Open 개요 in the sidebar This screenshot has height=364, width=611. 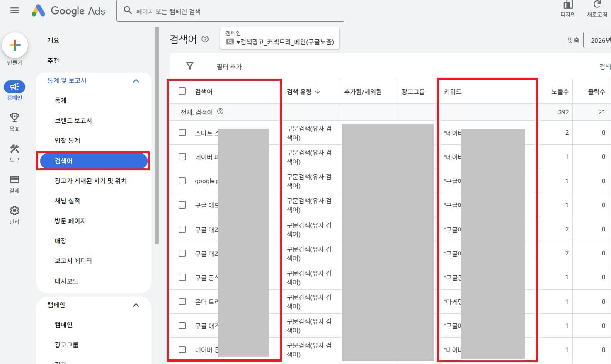pos(53,40)
